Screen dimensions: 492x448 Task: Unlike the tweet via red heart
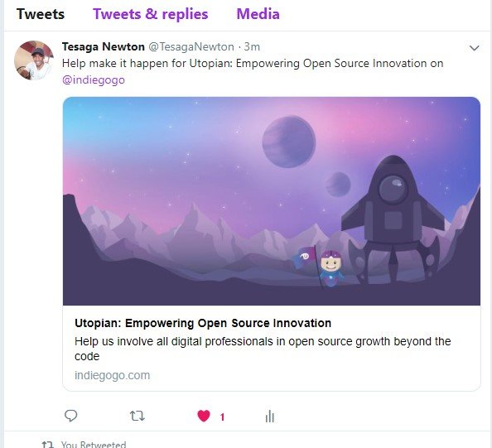[204, 416]
